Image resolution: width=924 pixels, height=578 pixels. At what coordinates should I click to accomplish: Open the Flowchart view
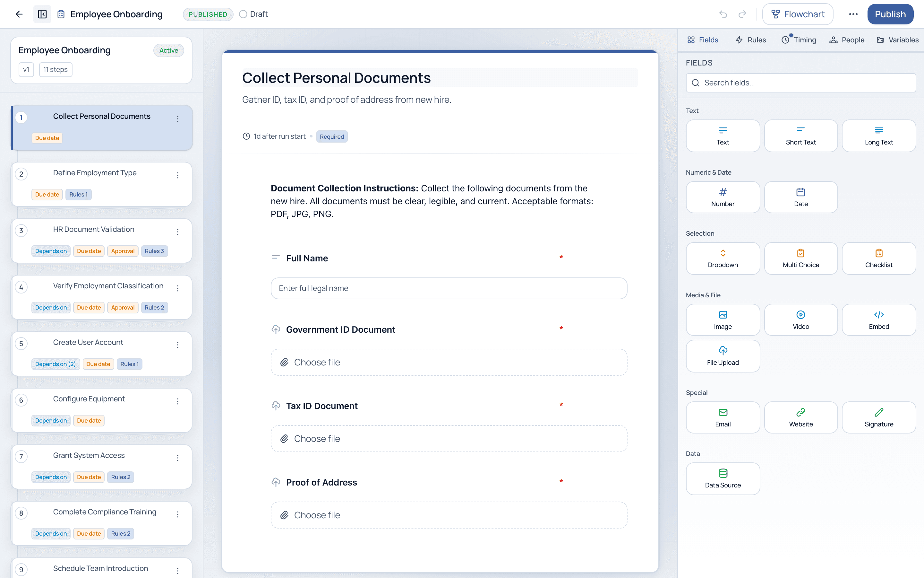[798, 14]
